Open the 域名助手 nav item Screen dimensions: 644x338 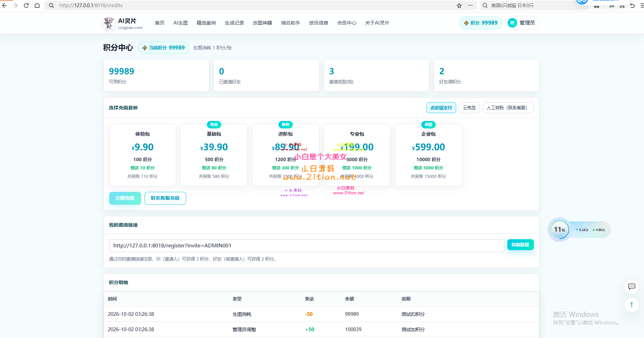pos(290,23)
